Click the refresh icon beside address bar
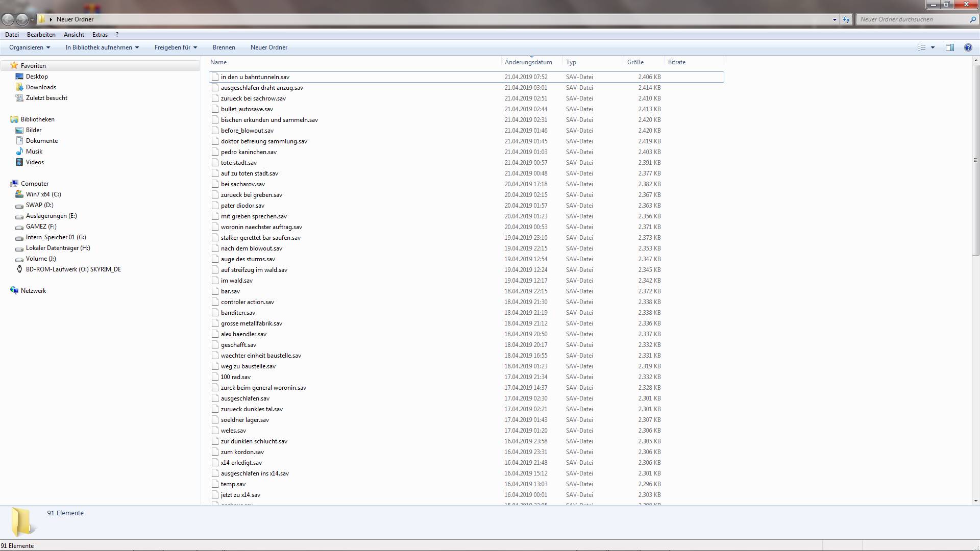This screenshot has width=980, height=551. point(846,19)
